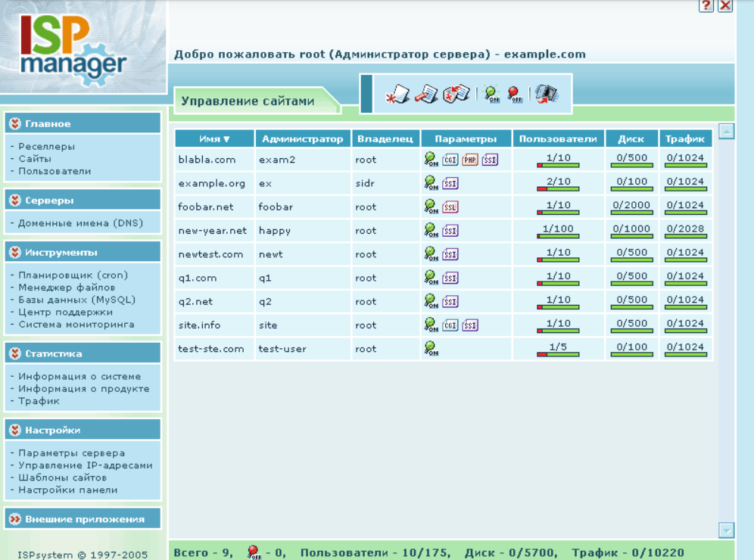Toggle the ON status icon for test-ste.com
The height and width of the screenshot is (560, 754).
click(x=431, y=349)
